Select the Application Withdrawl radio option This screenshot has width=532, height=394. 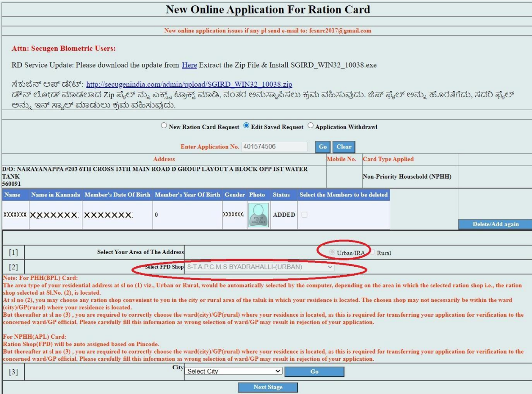pyautogui.click(x=311, y=126)
